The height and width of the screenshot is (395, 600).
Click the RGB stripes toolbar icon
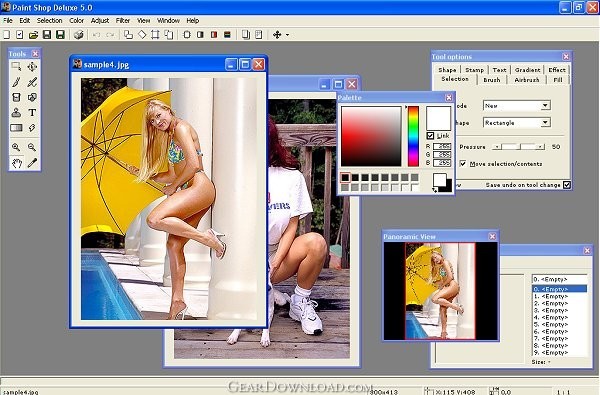(227, 35)
